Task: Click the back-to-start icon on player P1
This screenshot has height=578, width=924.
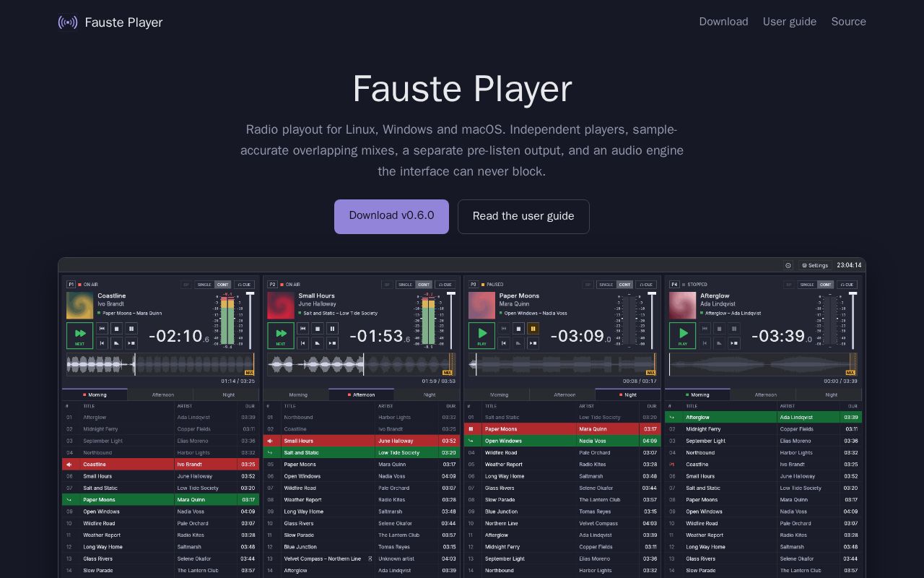Action: point(102,343)
